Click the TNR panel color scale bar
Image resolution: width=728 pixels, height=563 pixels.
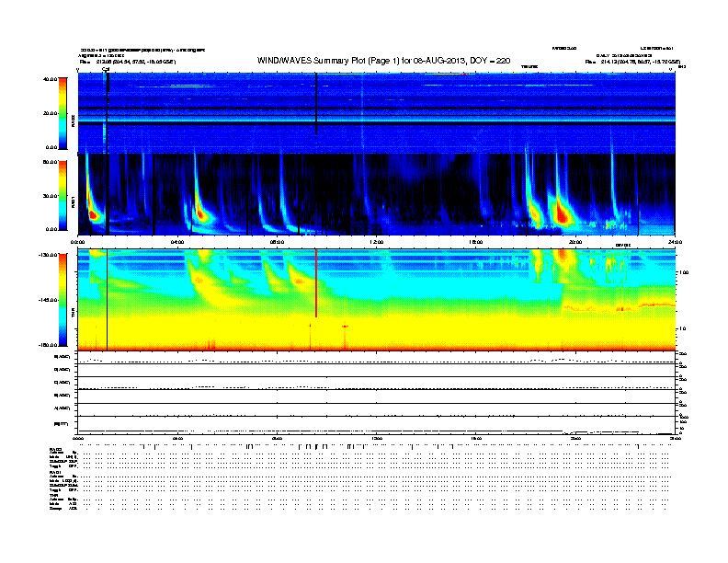tap(63, 300)
